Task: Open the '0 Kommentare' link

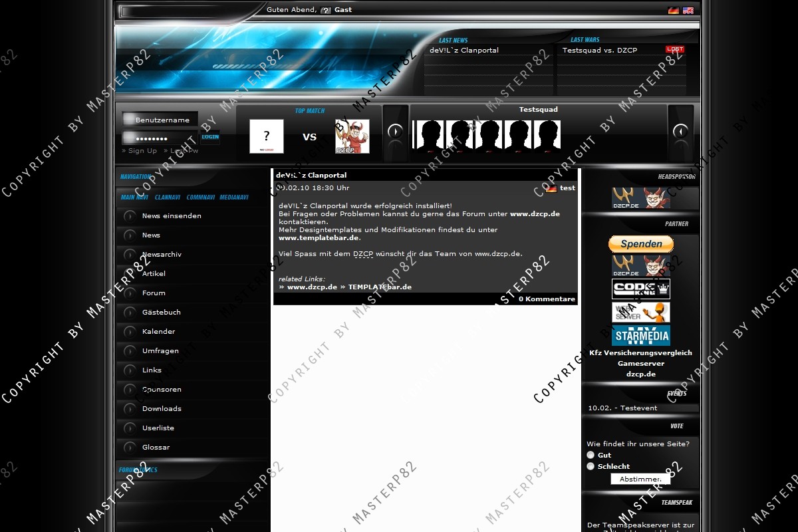Action: [x=547, y=299]
